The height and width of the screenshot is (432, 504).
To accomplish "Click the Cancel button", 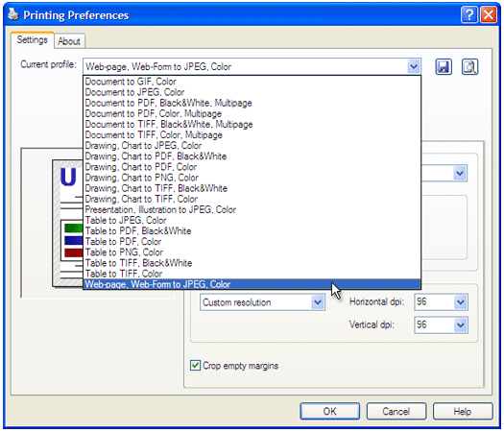I will [396, 411].
